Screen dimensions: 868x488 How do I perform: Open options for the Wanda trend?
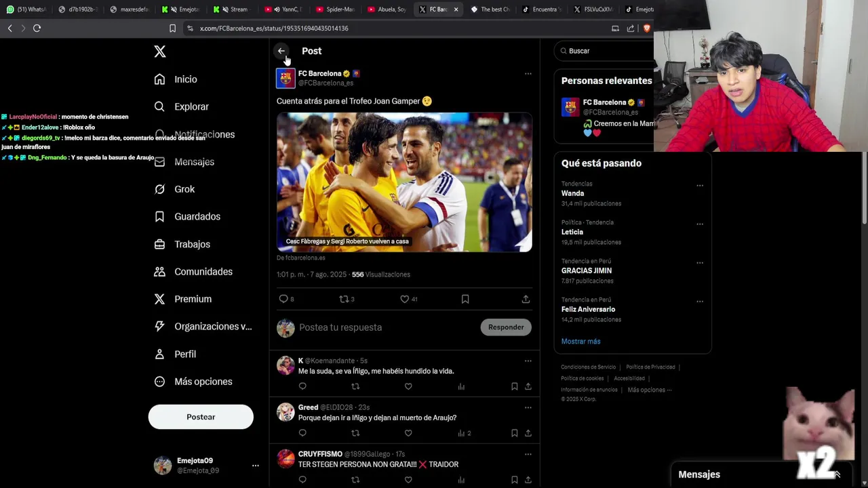(x=700, y=186)
